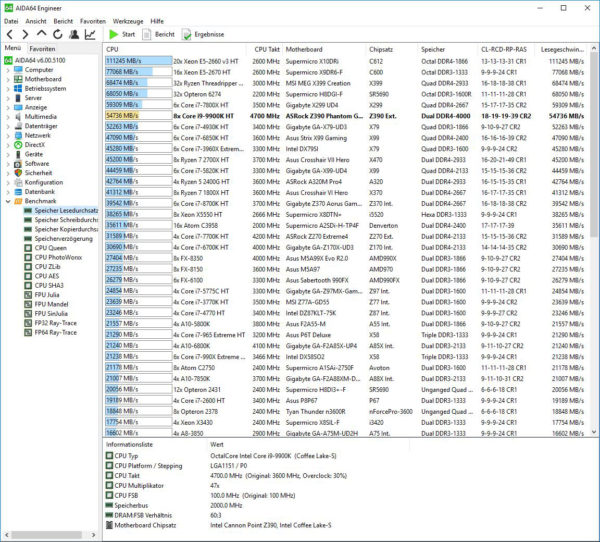
Task: Expand the Anzeige tree node
Action: tap(8, 108)
